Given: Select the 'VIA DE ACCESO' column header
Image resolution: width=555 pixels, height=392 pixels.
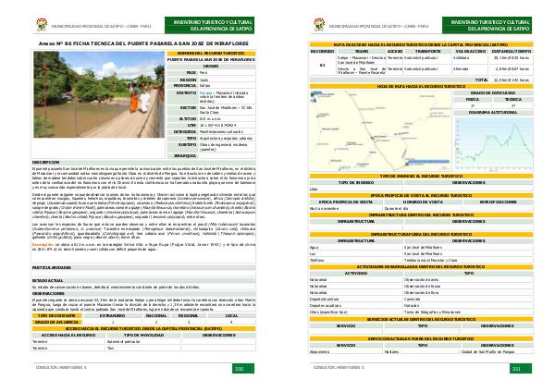Looking at the screenshot, I should point(471,51).
